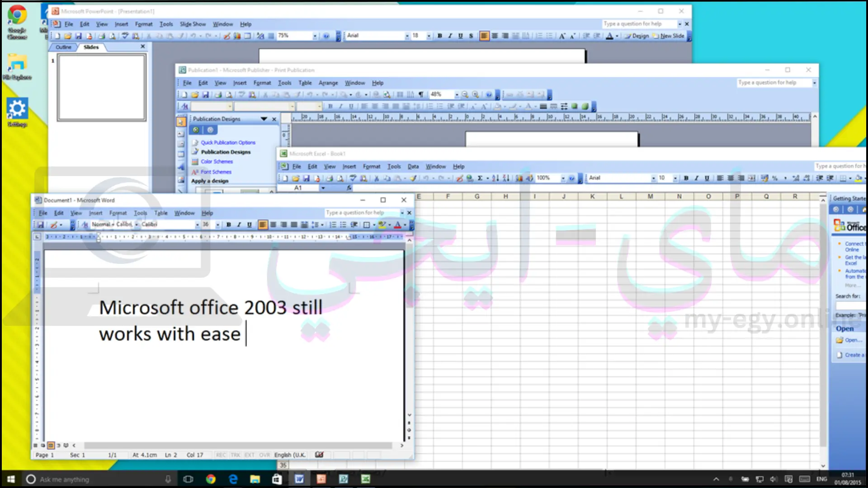Open the Word style dropdown showing Normal + Calibri

137,225
